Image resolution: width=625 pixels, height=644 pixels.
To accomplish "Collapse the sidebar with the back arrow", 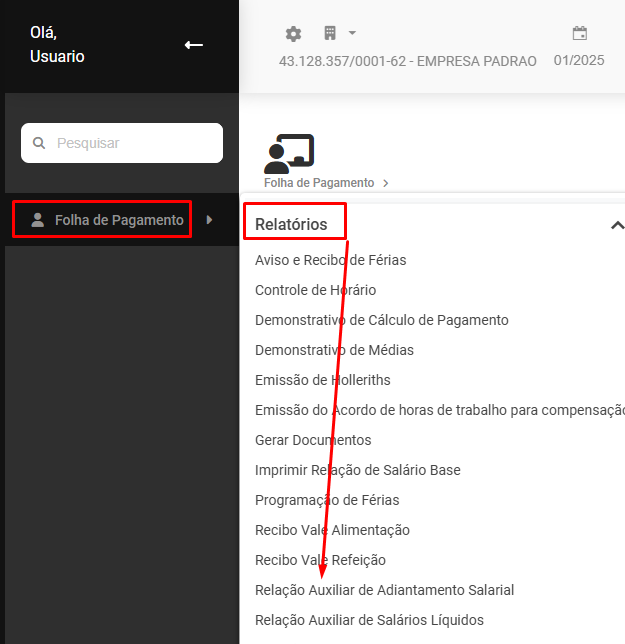I will pos(194,45).
